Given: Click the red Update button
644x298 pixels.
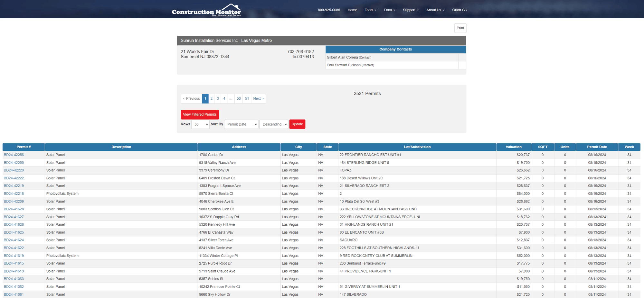Looking at the screenshot, I should [297, 124].
